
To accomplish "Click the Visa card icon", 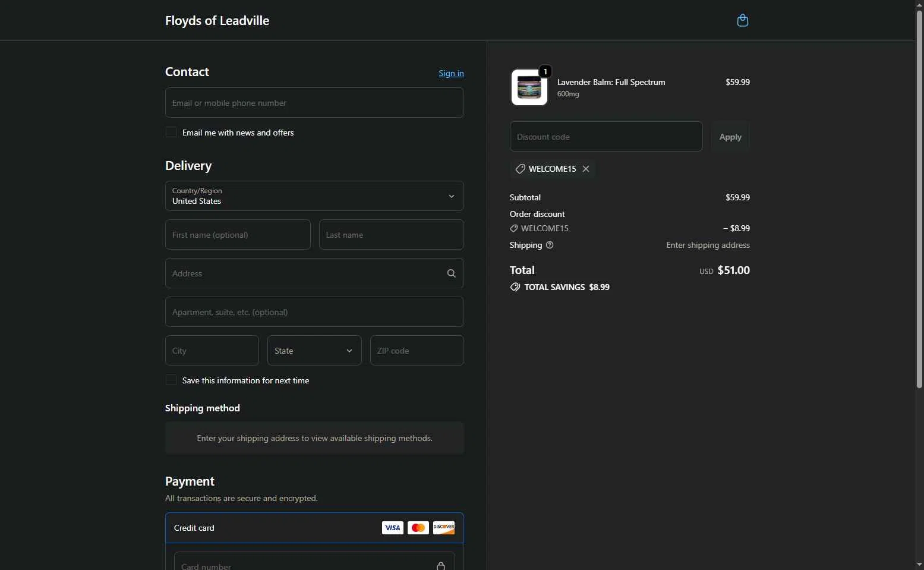I will (392, 528).
